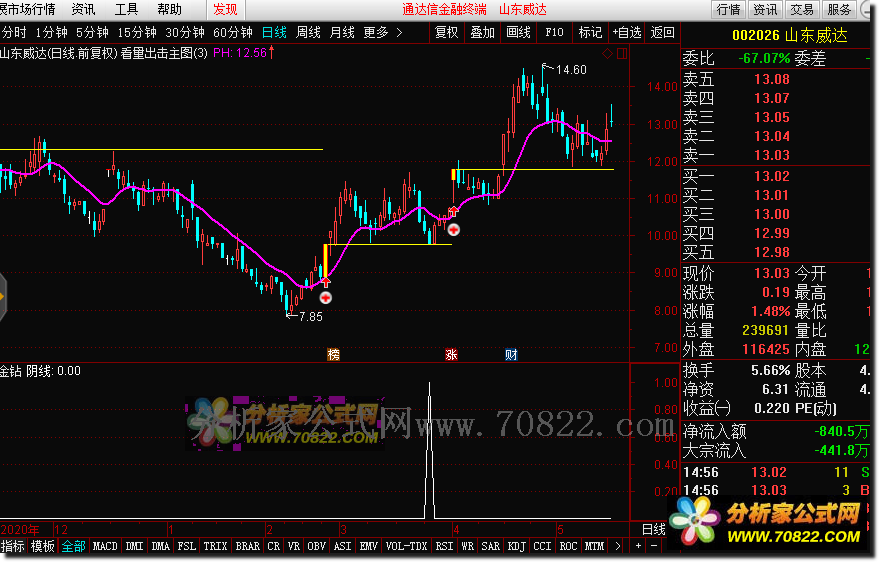Select BRAR indicator
The image size is (880, 562).
click(x=248, y=546)
